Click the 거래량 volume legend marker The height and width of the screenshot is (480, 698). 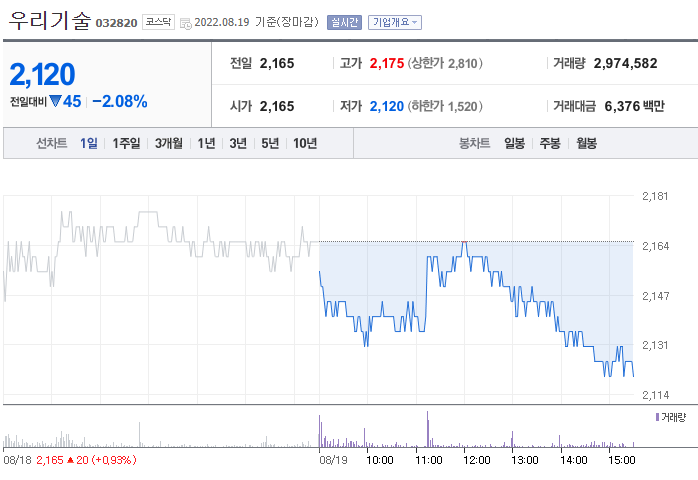tap(657, 417)
